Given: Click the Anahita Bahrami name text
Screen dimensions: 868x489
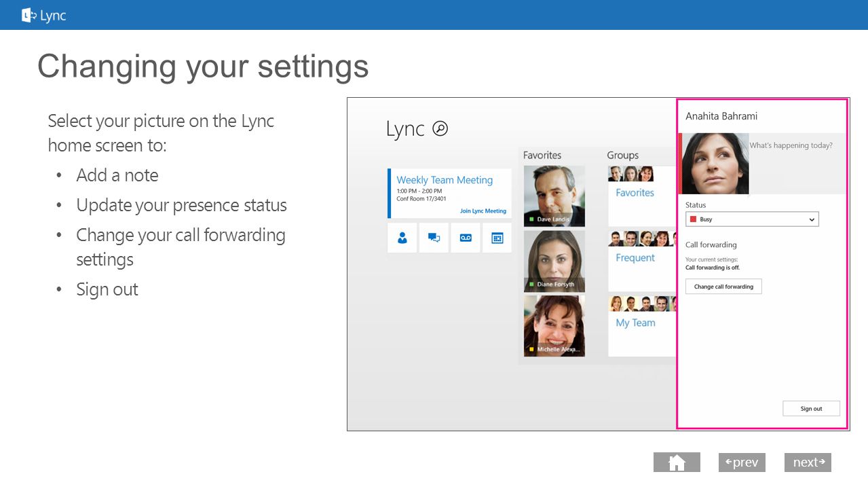Looking at the screenshot, I should [721, 116].
